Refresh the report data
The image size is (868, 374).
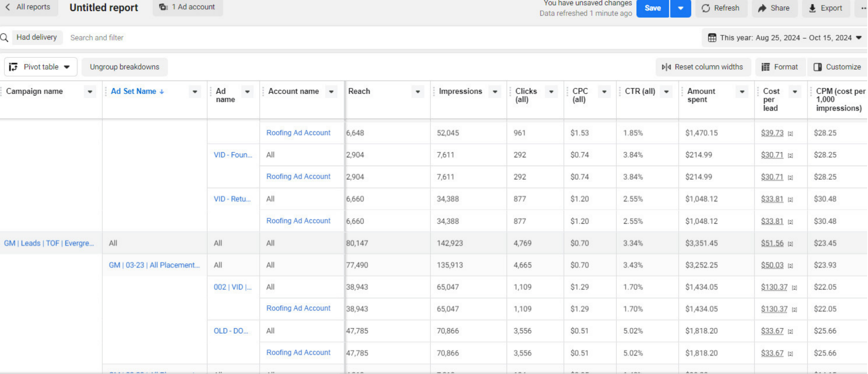[721, 8]
